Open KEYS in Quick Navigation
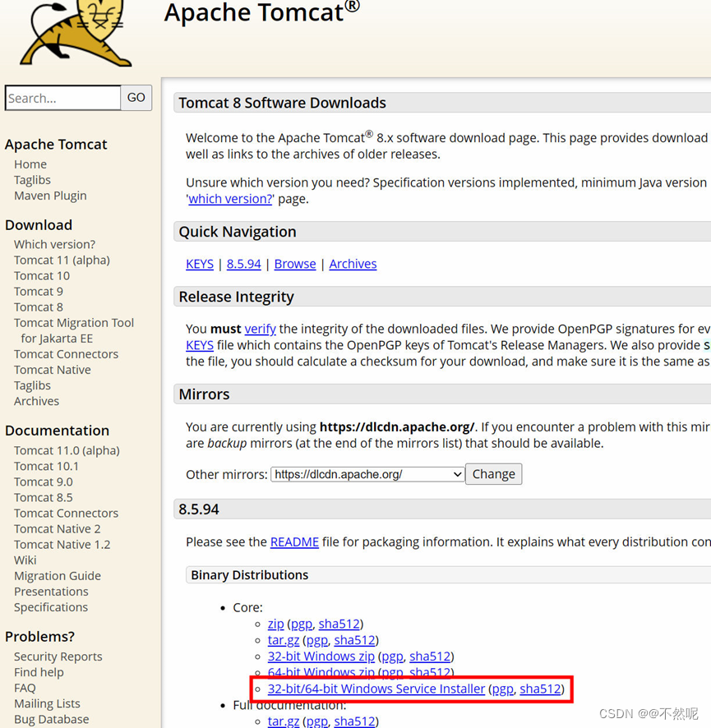 [200, 265]
